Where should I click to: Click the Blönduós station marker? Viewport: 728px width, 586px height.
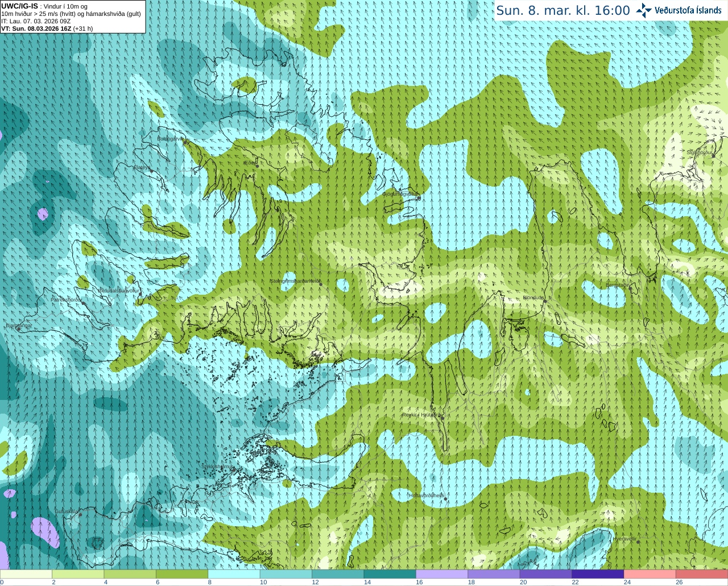click(544, 302)
